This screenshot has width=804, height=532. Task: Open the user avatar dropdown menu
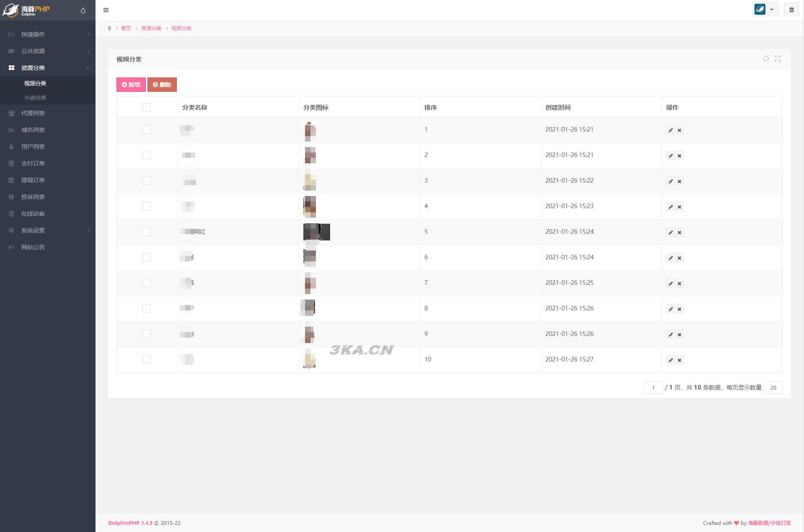pos(765,10)
